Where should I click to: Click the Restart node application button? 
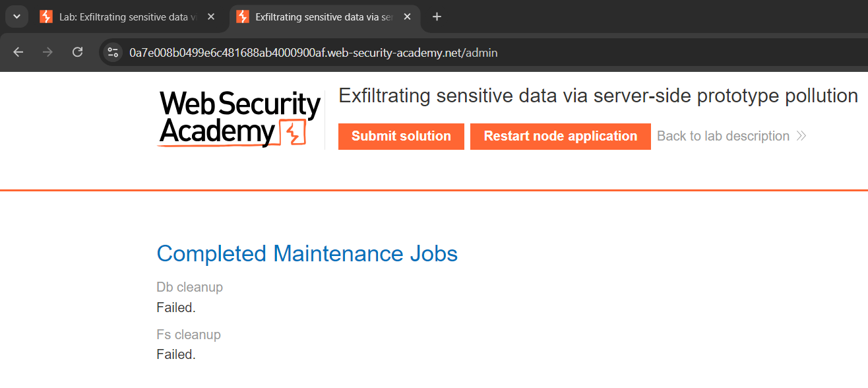560,137
